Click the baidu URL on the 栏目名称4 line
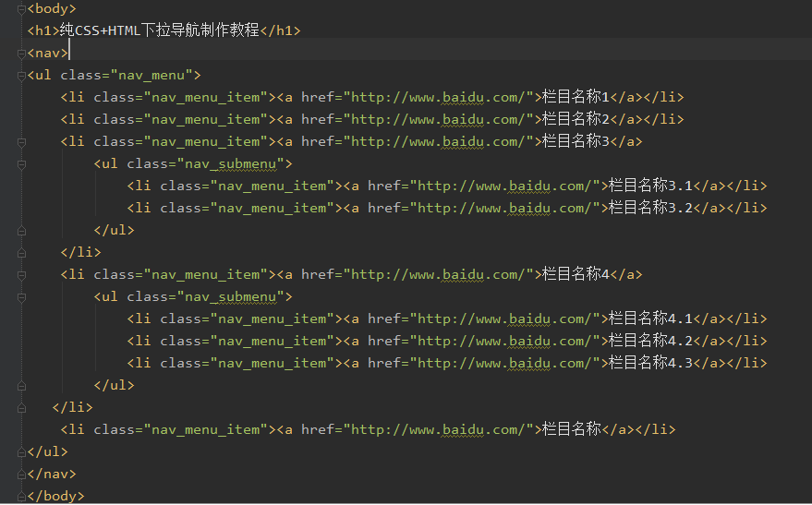This screenshot has width=812, height=505. tap(438, 275)
